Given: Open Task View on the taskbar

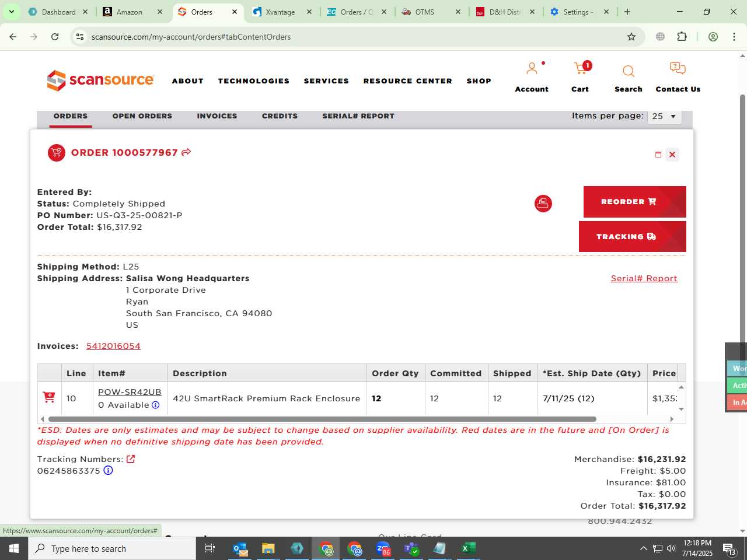Looking at the screenshot, I should 210,548.
